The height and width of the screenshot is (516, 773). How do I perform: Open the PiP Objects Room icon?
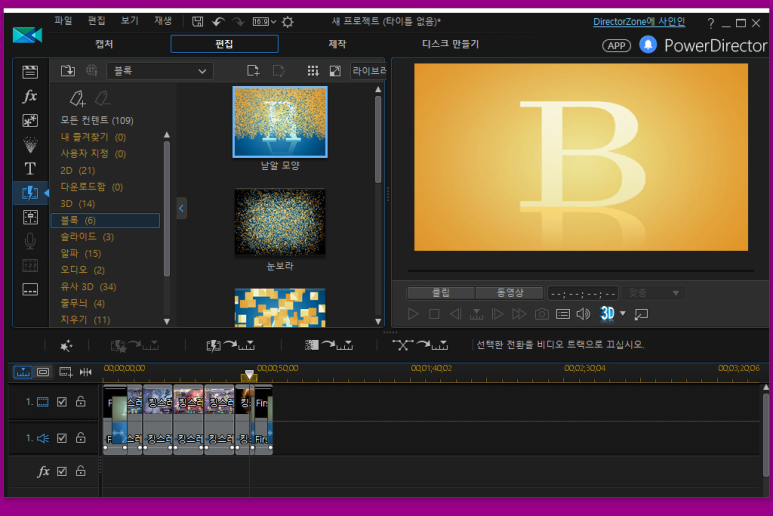30,120
